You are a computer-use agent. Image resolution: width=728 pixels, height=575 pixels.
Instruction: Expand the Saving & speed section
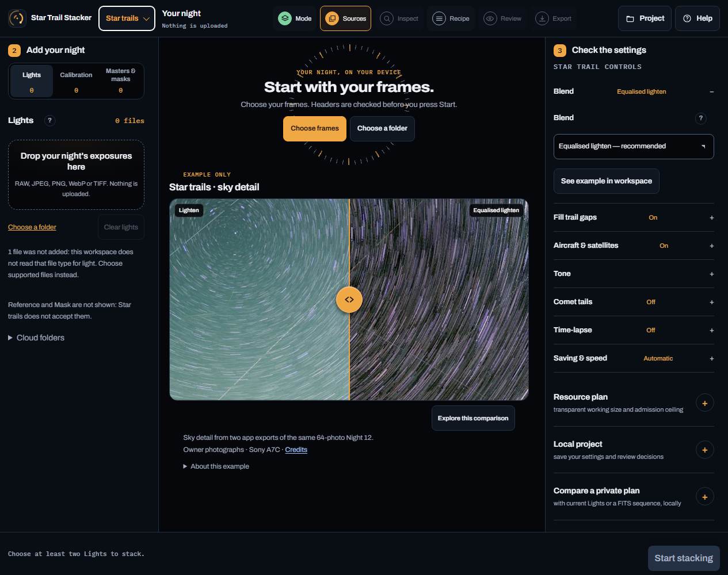[x=634, y=358]
